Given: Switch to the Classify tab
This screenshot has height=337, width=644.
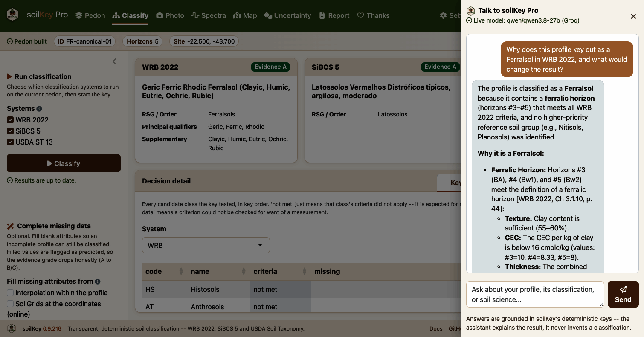Looking at the screenshot, I should click(131, 15).
